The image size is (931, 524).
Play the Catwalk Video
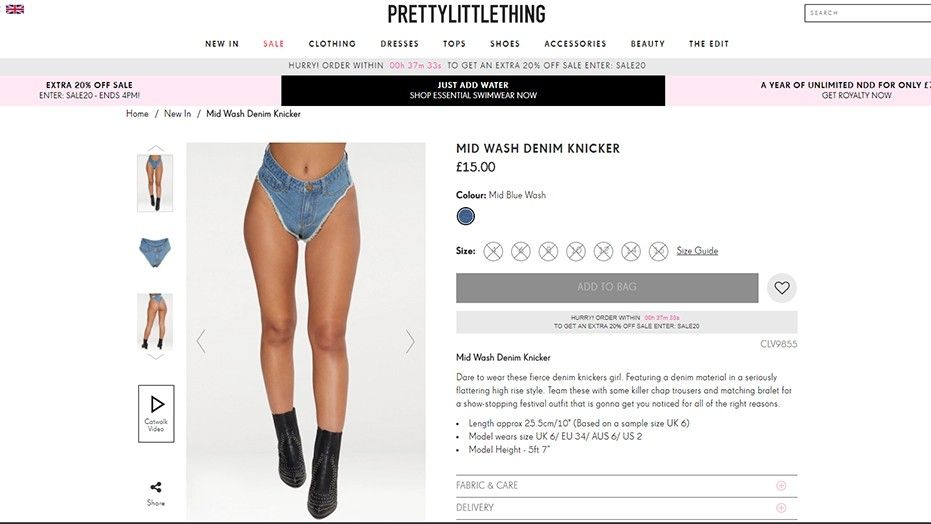click(x=156, y=414)
